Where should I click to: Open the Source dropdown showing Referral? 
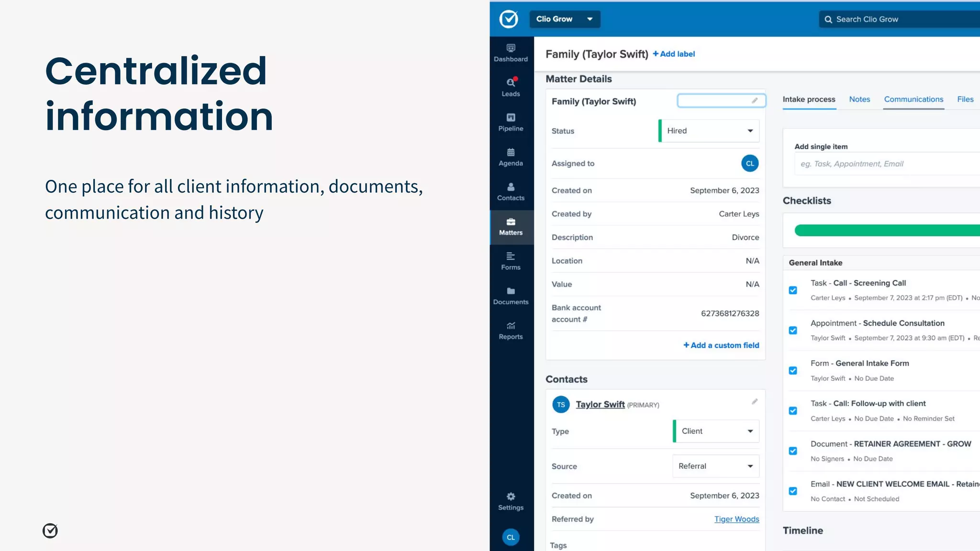716,466
